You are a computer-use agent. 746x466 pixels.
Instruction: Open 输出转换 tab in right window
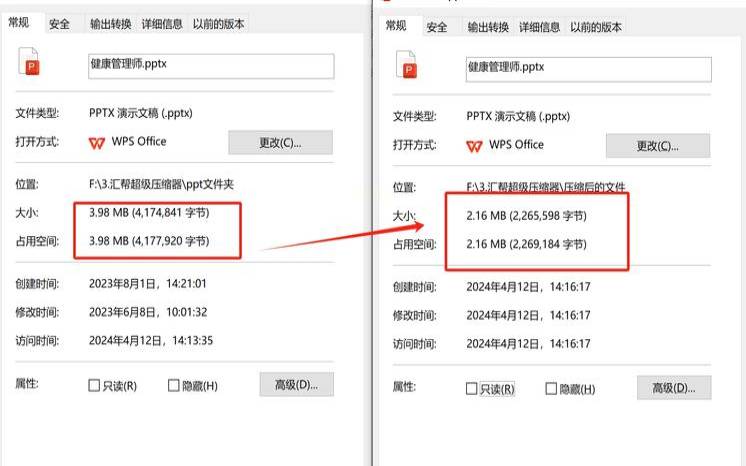point(488,27)
